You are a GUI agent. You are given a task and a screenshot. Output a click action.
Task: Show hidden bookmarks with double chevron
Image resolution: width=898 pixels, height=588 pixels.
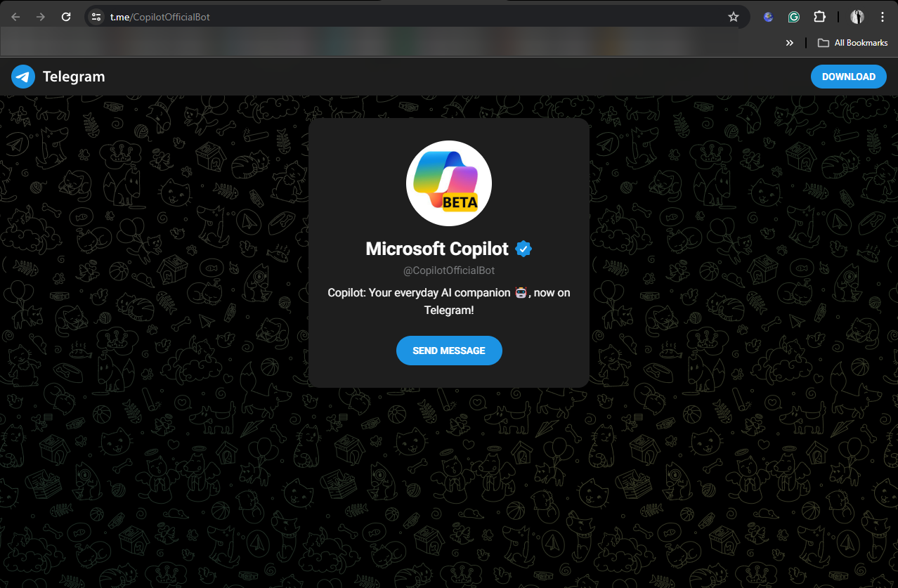790,43
